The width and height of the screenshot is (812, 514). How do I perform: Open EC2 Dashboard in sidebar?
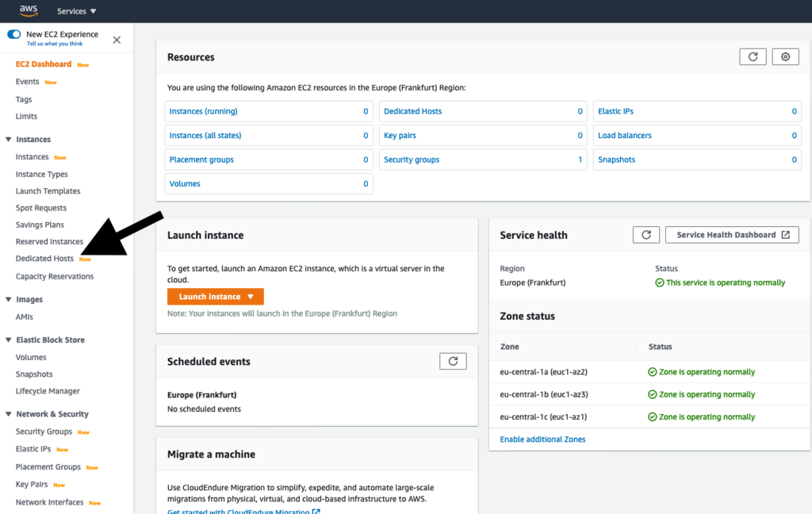pos(44,64)
